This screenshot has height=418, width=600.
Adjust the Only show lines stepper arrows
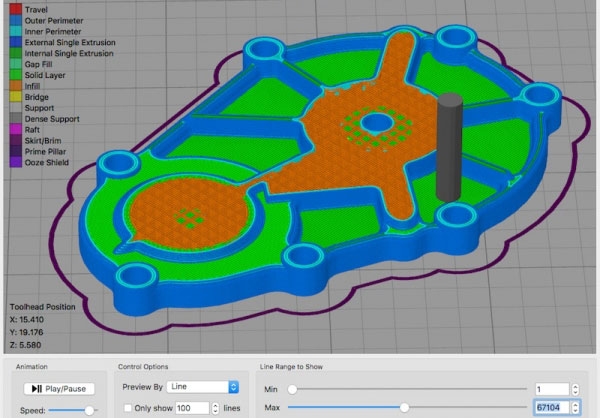pyautogui.click(x=217, y=408)
